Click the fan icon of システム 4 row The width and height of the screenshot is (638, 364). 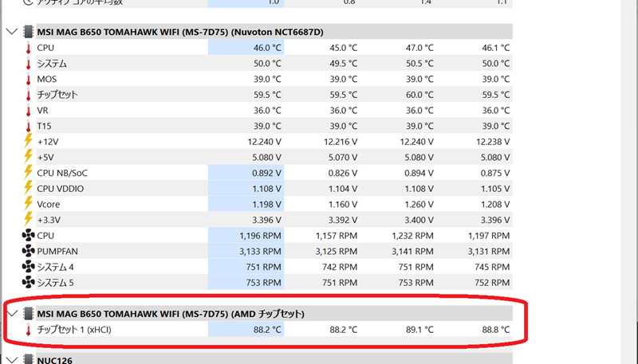tap(28, 267)
